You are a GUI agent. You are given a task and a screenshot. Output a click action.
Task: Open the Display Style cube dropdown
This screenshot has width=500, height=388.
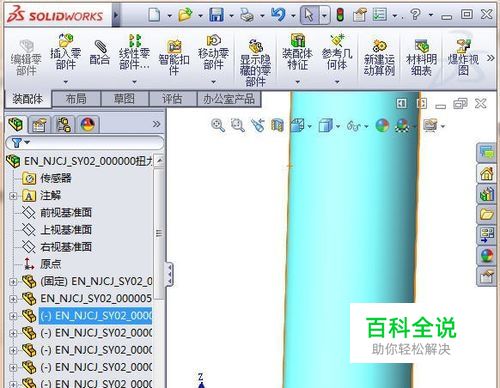(x=338, y=126)
